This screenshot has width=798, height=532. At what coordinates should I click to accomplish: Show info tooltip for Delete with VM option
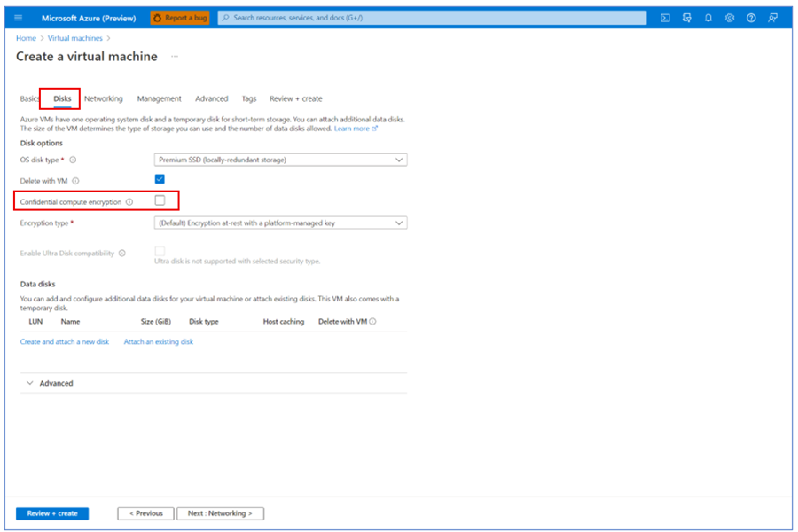coord(75,181)
